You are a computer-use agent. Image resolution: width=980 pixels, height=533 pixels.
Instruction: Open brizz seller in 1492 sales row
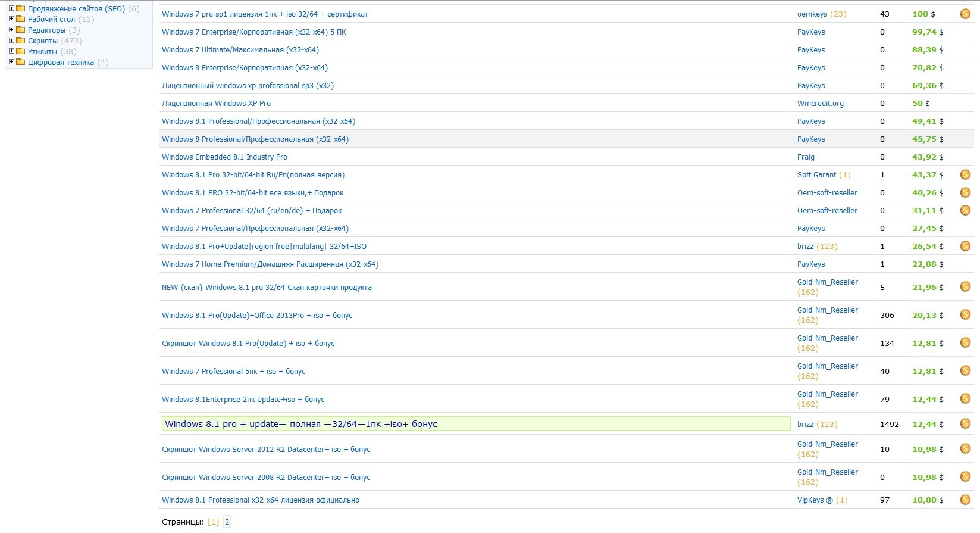click(x=805, y=424)
